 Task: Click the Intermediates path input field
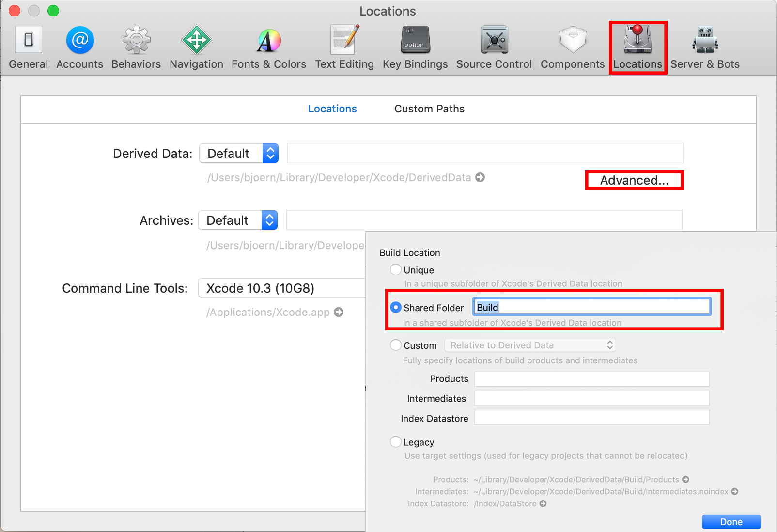[x=591, y=398]
